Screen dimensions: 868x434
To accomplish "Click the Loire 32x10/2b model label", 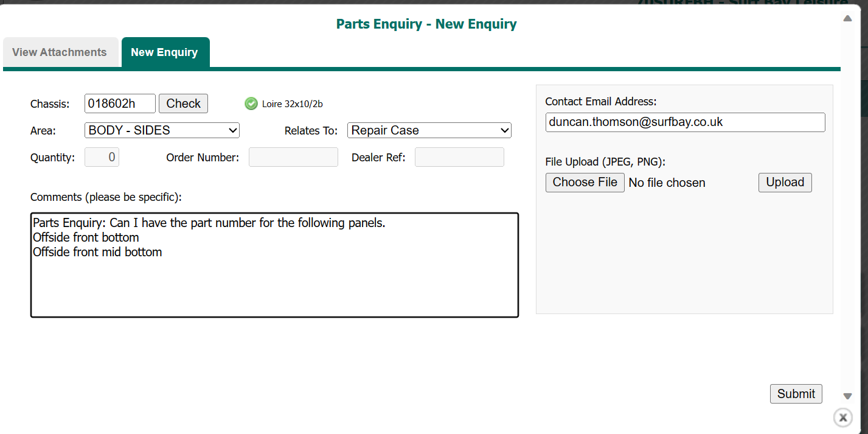I will [x=293, y=104].
